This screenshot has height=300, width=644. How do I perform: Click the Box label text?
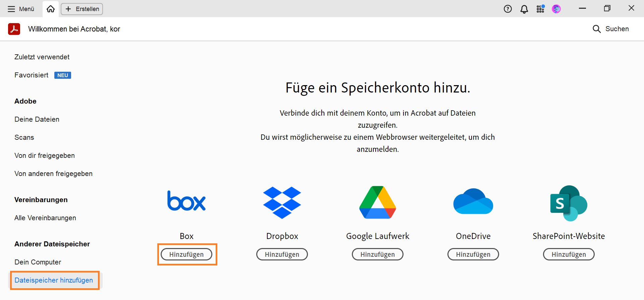click(x=186, y=236)
